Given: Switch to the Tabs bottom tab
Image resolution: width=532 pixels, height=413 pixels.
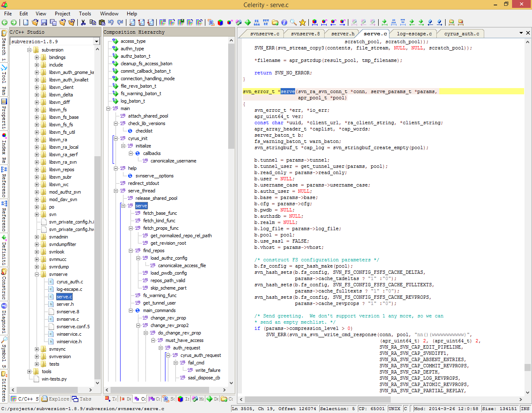Looking at the screenshot, I should 82,399.
